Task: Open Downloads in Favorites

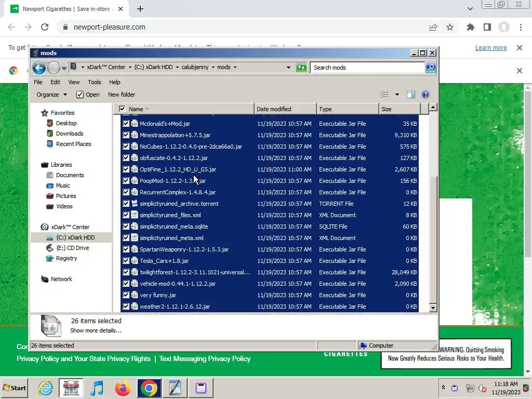Action: click(x=70, y=134)
